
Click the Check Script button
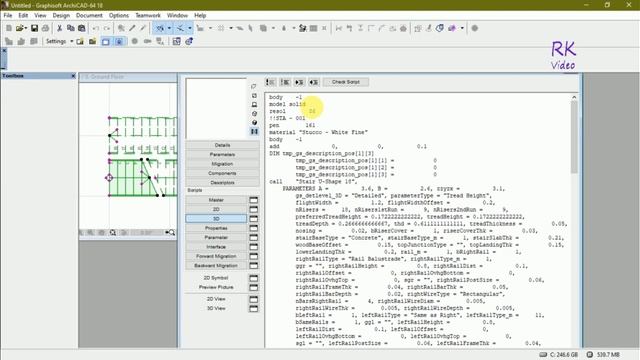tap(346, 82)
